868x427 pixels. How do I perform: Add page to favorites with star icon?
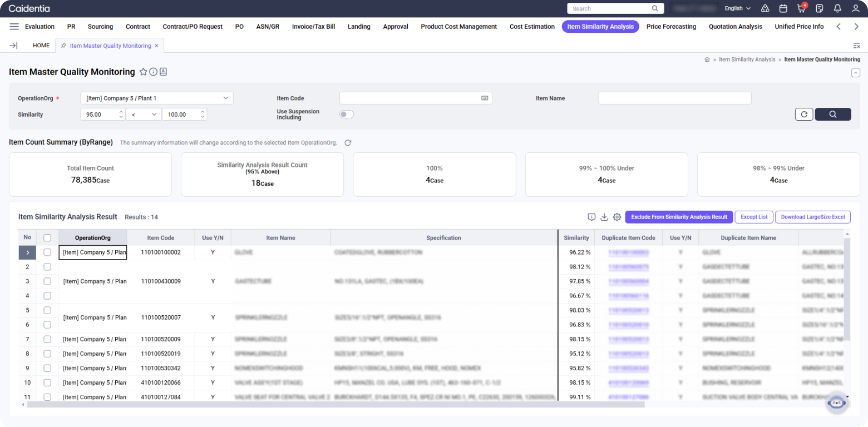tap(143, 72)
